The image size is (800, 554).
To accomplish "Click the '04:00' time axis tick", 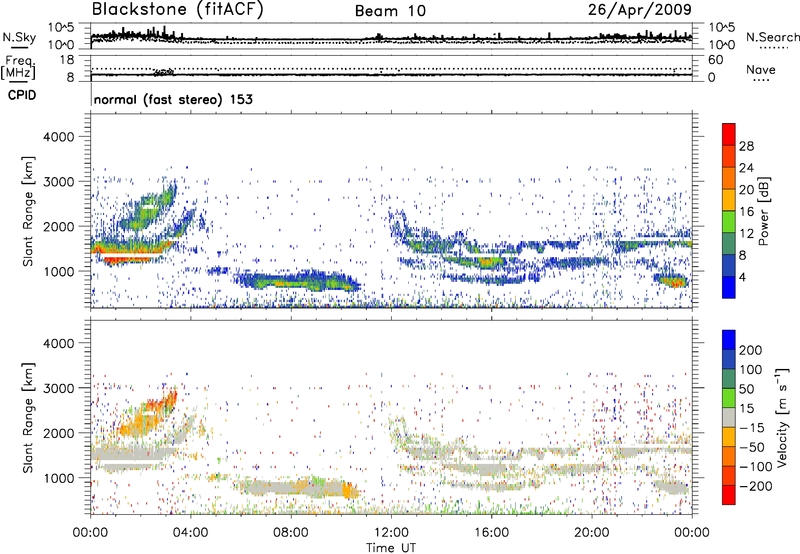I will click(191, 533).
